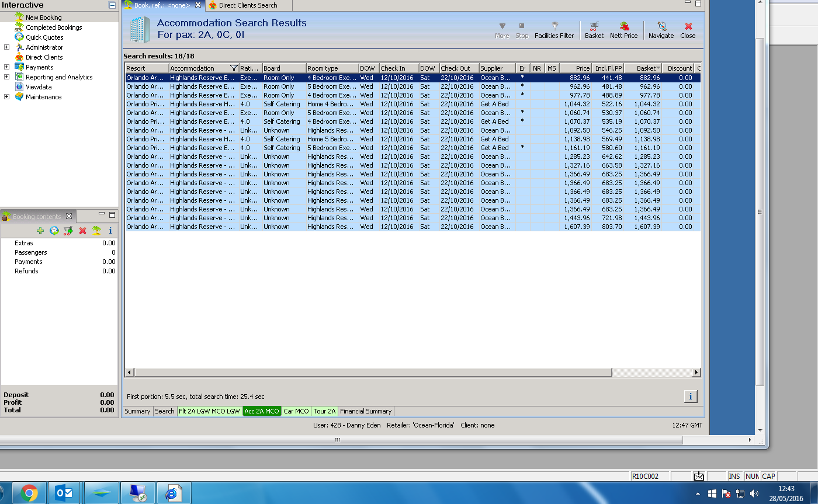This screenshot has width=818, height=504.
Task: Sort by the Board column header
Action: [x=284, y=68]
